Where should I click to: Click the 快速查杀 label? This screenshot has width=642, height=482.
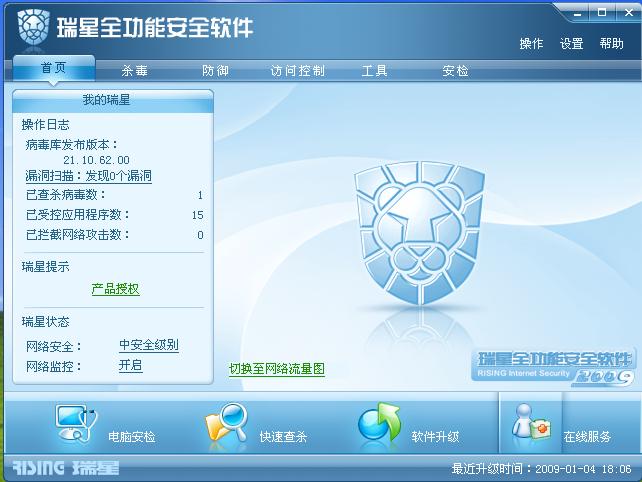pyautogui.click(x=283, y=437)
